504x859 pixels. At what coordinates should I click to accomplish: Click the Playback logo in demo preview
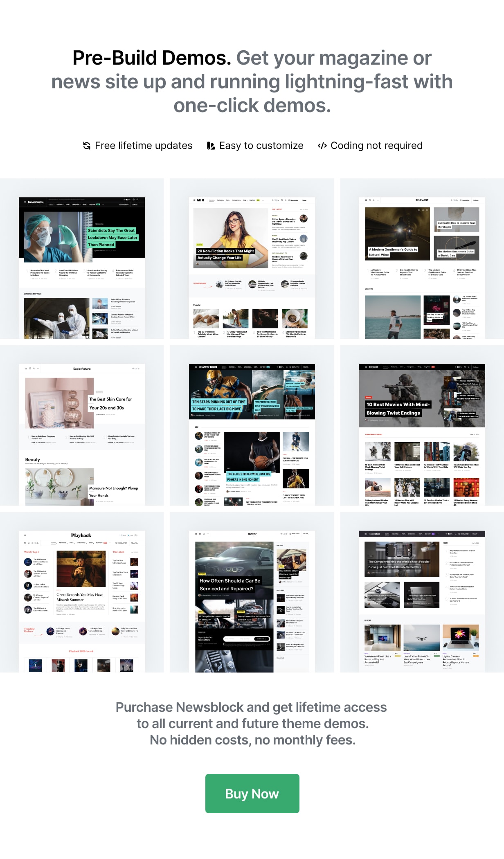coord(81,535)
